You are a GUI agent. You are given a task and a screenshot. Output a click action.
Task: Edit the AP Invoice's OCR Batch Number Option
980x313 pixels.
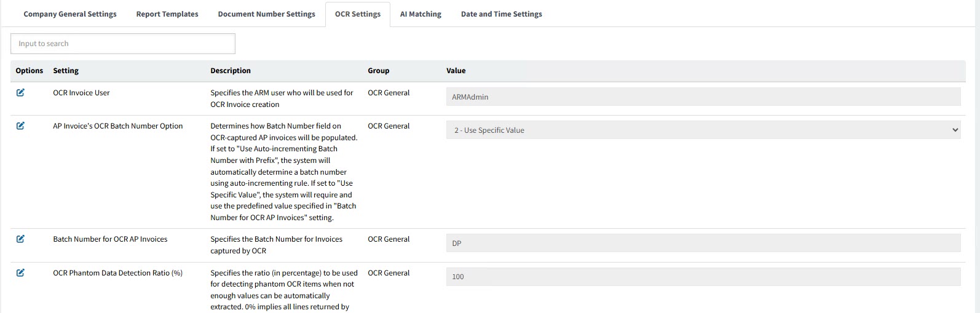pos(20,126)
